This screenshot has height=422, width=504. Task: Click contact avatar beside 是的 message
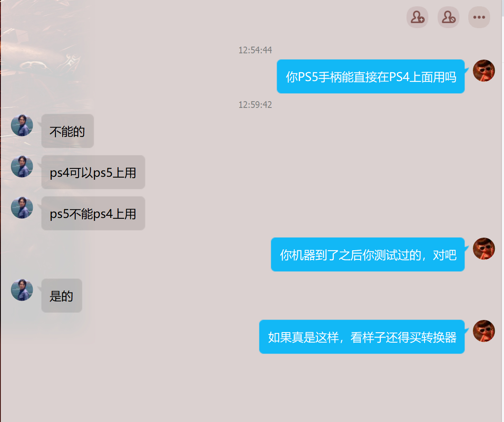(22, 290)
